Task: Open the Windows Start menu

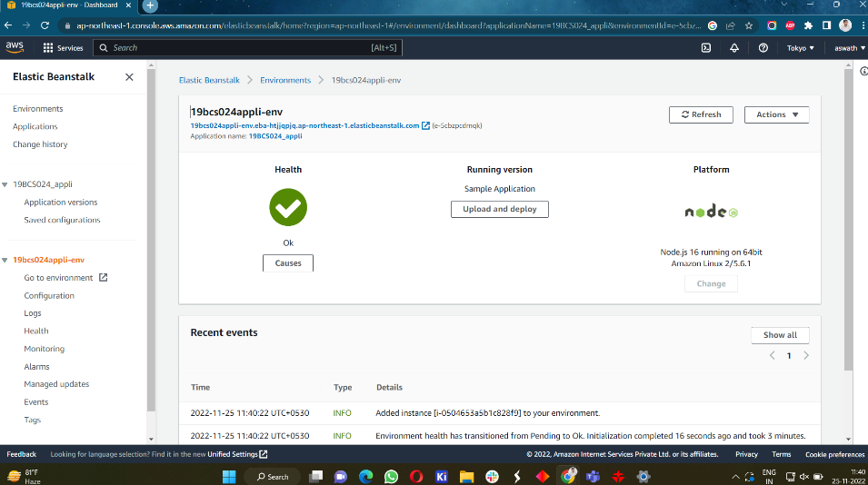Action: pos(229,476)
